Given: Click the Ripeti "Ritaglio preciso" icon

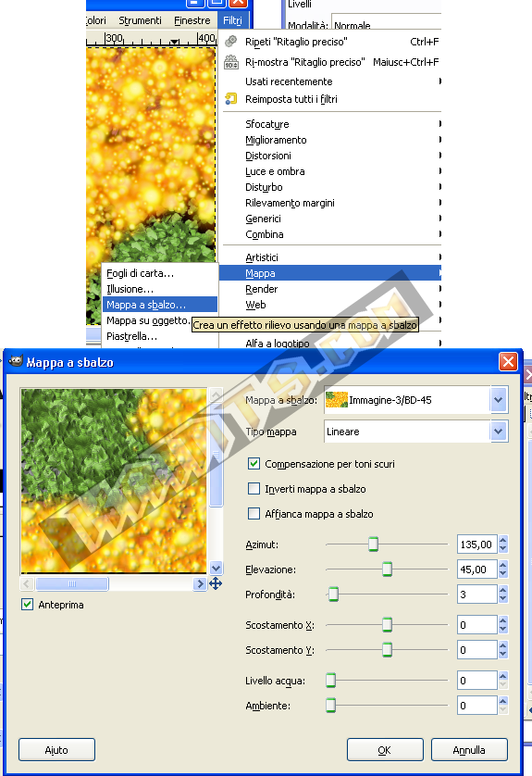Looking at the screenshot, I should (x=231, y=42).
